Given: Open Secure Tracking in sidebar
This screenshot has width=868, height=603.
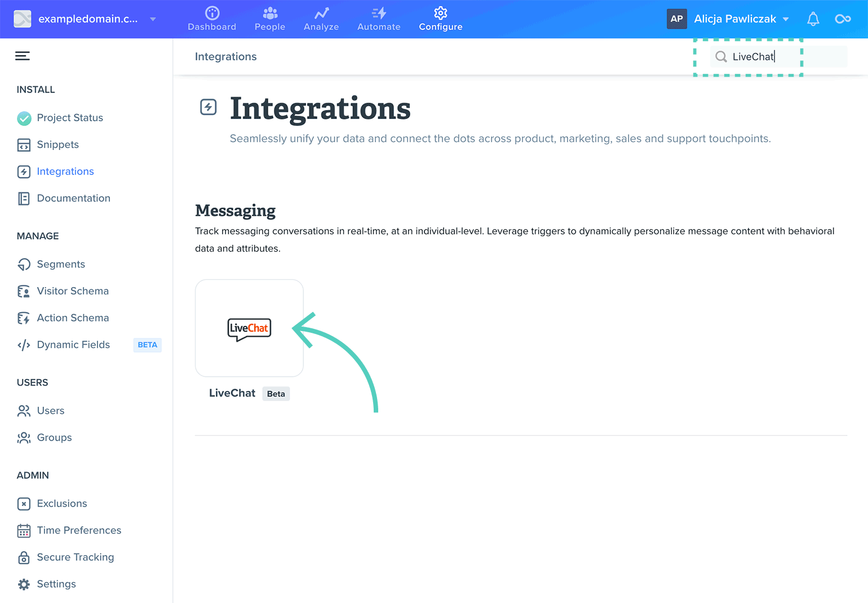Looking at the screenshot, I should point(76,557).
